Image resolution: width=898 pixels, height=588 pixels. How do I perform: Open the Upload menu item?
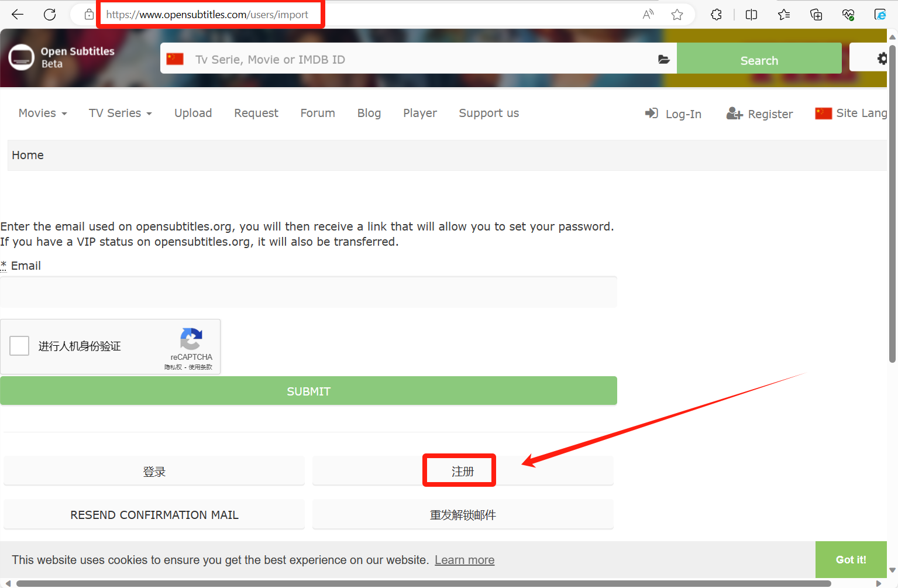pos(193,114)
